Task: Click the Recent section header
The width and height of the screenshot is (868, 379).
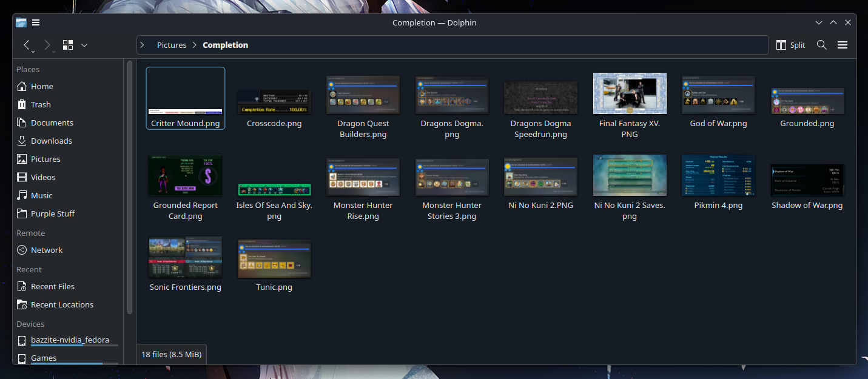Action: coord(29,269)
